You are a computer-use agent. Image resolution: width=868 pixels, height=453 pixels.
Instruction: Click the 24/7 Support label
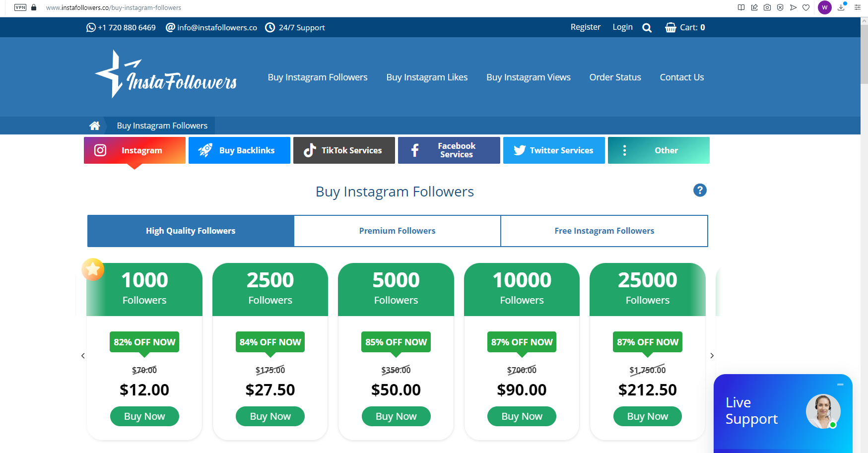tap(302, 28)
